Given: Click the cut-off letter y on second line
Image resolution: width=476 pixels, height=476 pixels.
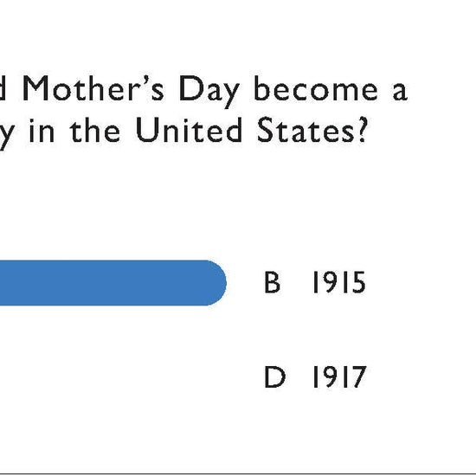Looking at the screenshot, I should (x=6, y=134).
